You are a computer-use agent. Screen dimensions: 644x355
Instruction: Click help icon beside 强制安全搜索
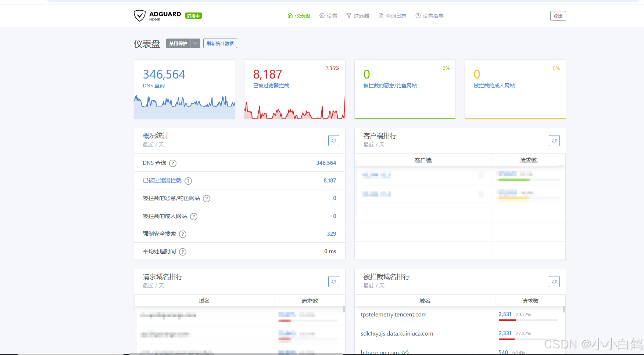pos(183,234)
